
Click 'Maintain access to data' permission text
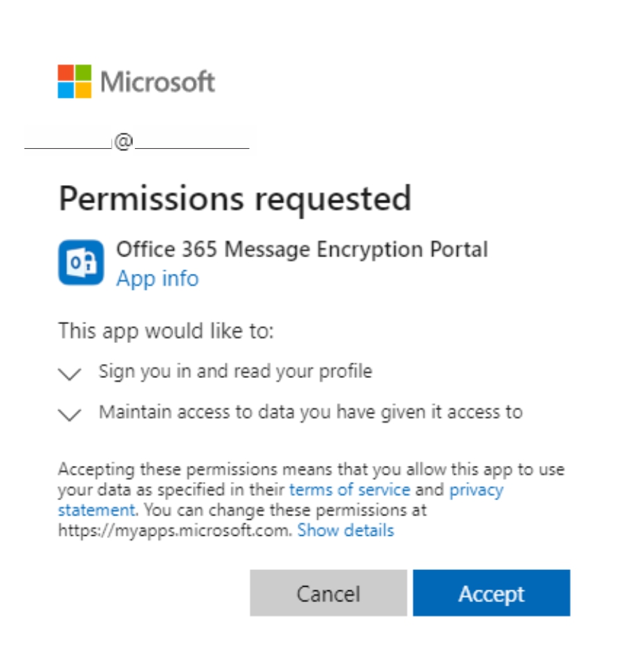point(310,412)
